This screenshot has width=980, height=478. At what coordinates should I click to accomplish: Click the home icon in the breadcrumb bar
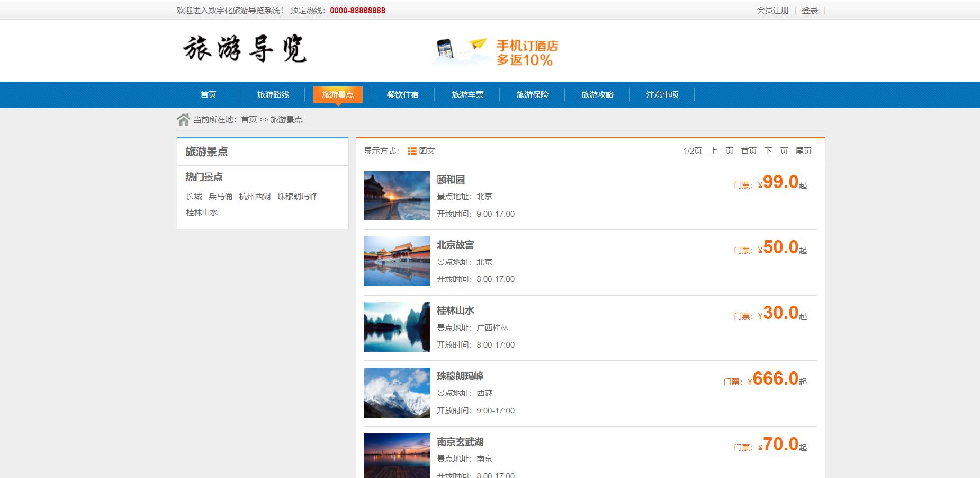pyautogui.click(x=184, y=119)
